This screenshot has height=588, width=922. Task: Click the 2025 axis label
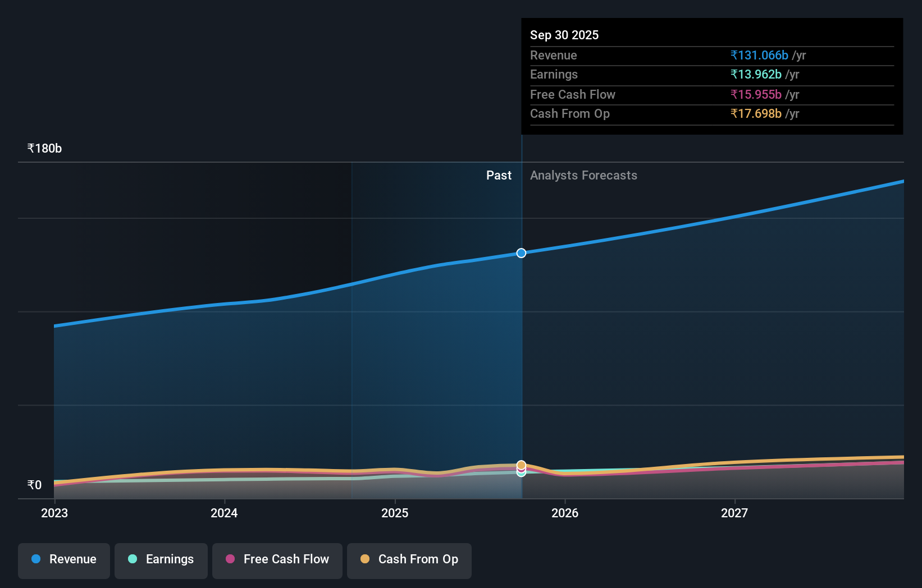(x=395, y=513)
